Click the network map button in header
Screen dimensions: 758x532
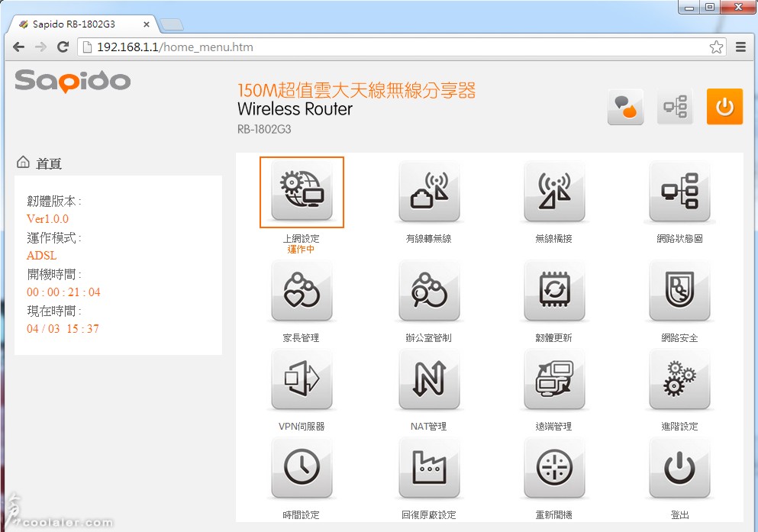[x=676, y=107]
